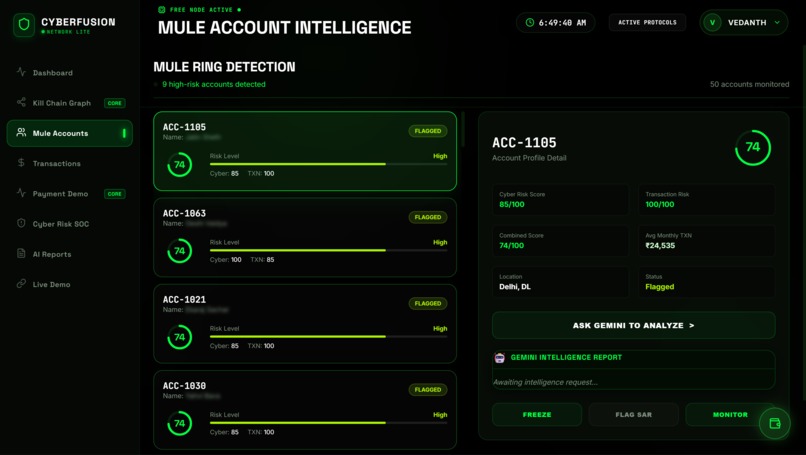Click the large 74 ring in account profile
Viewport: 806px width, 455px height.
click(753, 148)
